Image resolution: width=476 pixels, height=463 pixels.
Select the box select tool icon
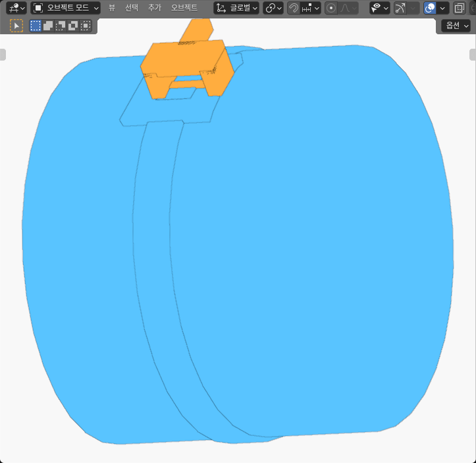16,26
